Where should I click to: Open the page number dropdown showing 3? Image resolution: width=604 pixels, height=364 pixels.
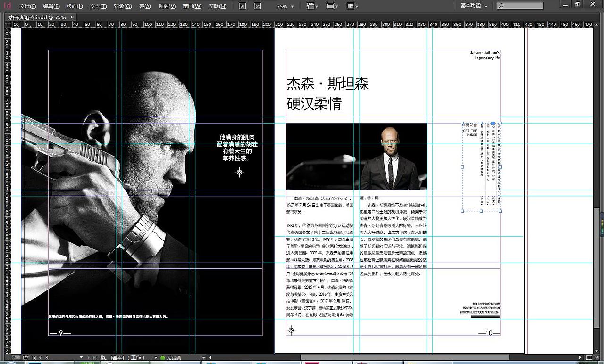point(81,358)
